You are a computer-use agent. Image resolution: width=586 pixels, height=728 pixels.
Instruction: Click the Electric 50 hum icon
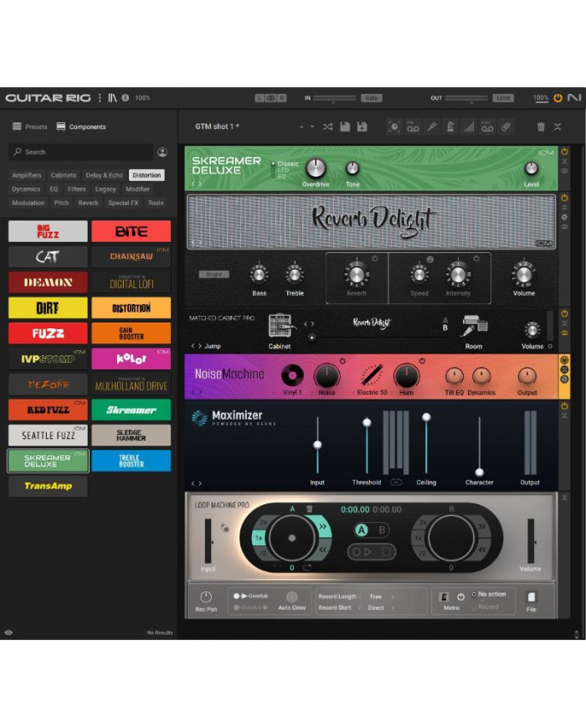pyautogui.click(x=372, y=375)
